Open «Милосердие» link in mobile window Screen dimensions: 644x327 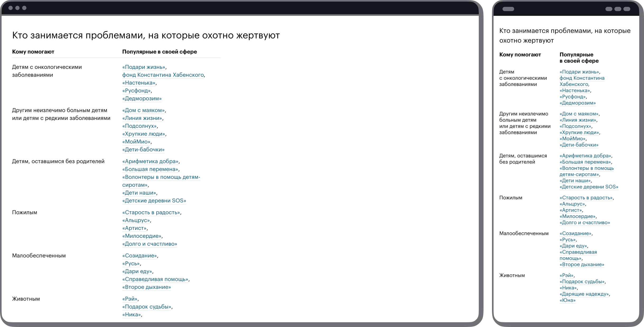(x=577, y=217)
